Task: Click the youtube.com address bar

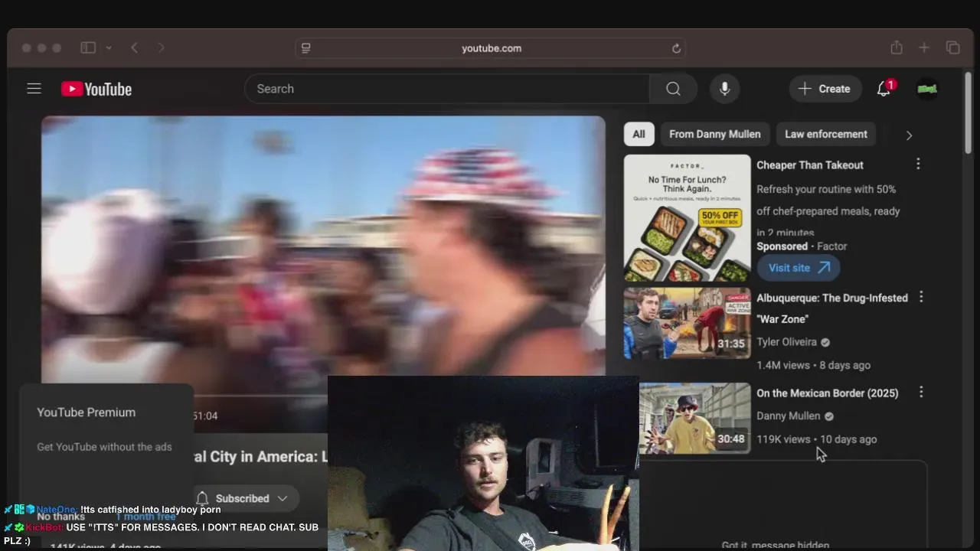Action: pos(491,48)
